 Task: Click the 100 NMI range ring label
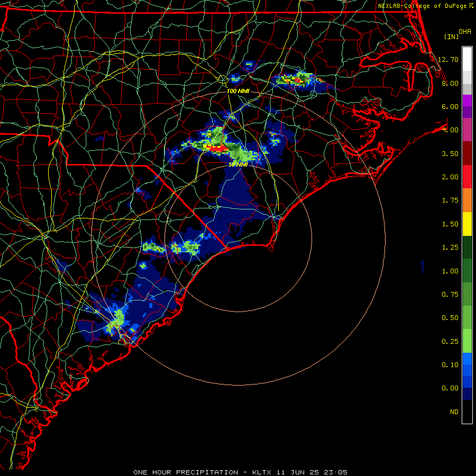[x=238, y=91]
